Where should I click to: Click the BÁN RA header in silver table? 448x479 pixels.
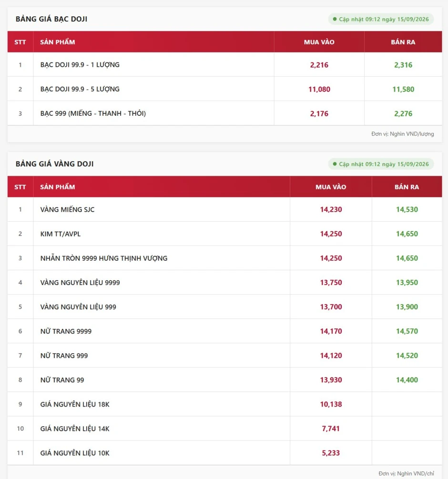point(403,42)
